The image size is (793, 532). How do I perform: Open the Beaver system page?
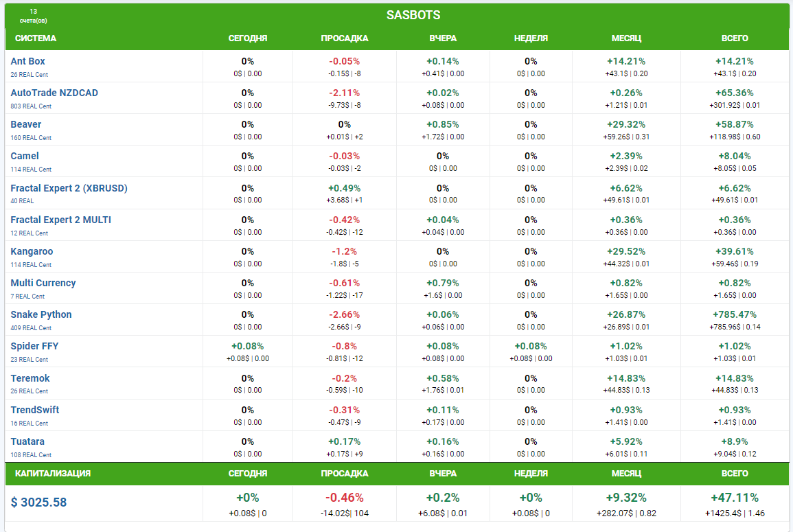tap(26, 124)
